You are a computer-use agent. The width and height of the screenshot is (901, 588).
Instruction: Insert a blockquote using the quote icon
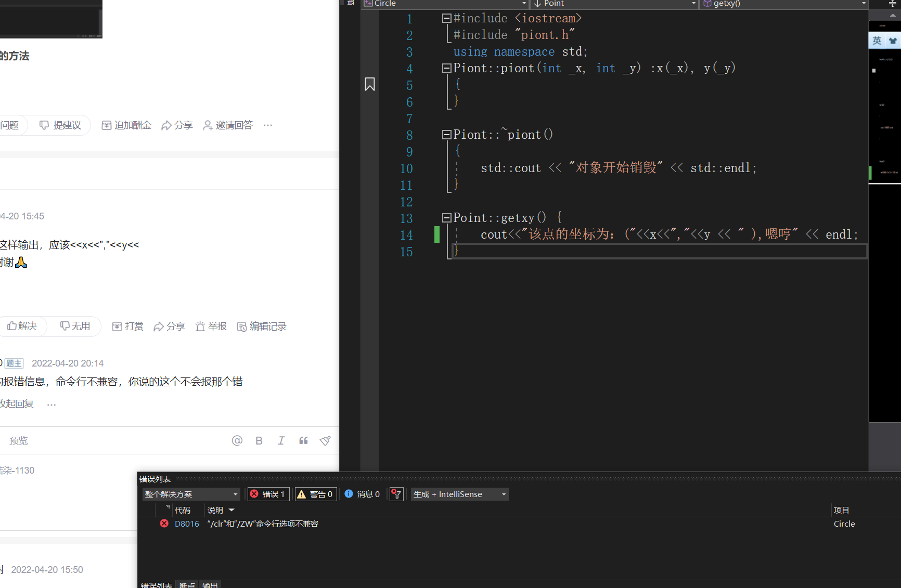tap(303, 440)
